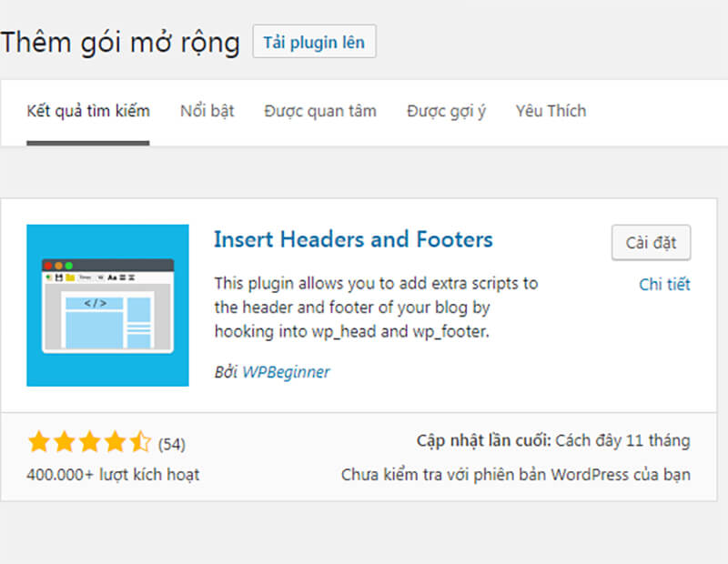Click the (54) ratings count
The height and width of the screenshot is (564, 728).
tap(172, 443)
